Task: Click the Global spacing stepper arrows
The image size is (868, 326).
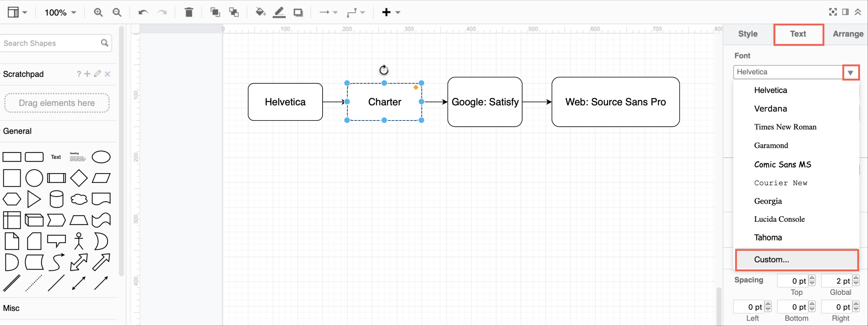Action: point(856,281)
